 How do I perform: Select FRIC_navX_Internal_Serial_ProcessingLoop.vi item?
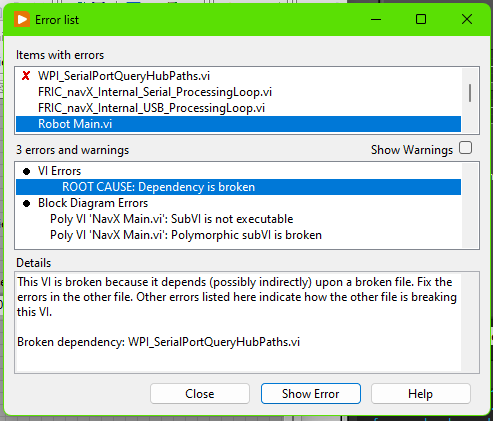[x=238, y=92]
